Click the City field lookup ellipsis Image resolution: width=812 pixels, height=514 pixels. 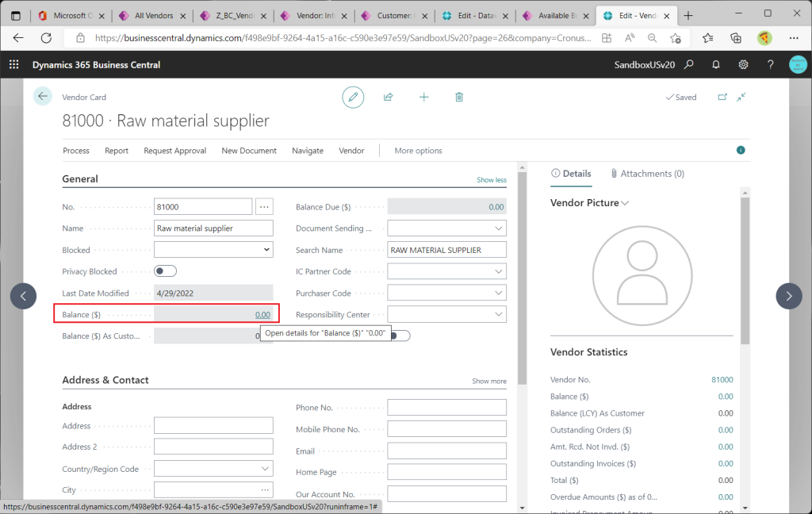pos(265,489)
